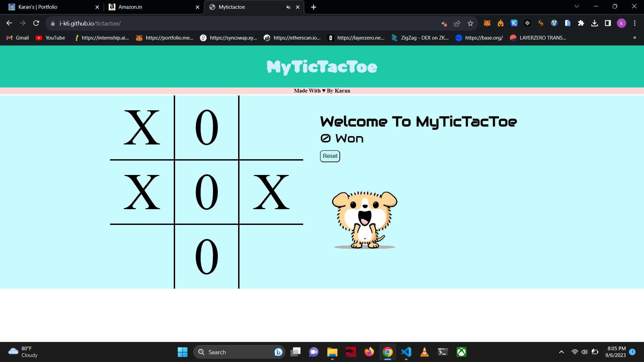Go forward in browser history

22,23
